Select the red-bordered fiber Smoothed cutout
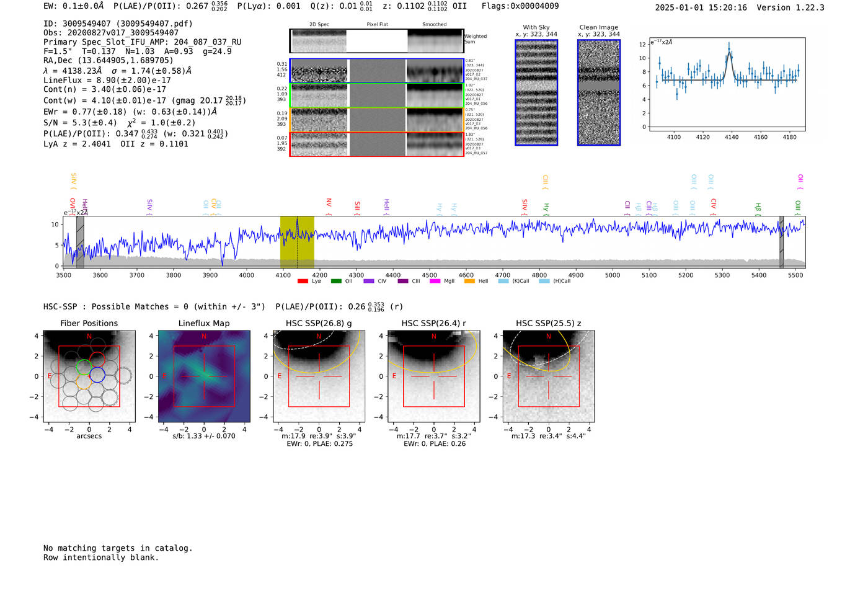868x591 pixels. (435, 144)
